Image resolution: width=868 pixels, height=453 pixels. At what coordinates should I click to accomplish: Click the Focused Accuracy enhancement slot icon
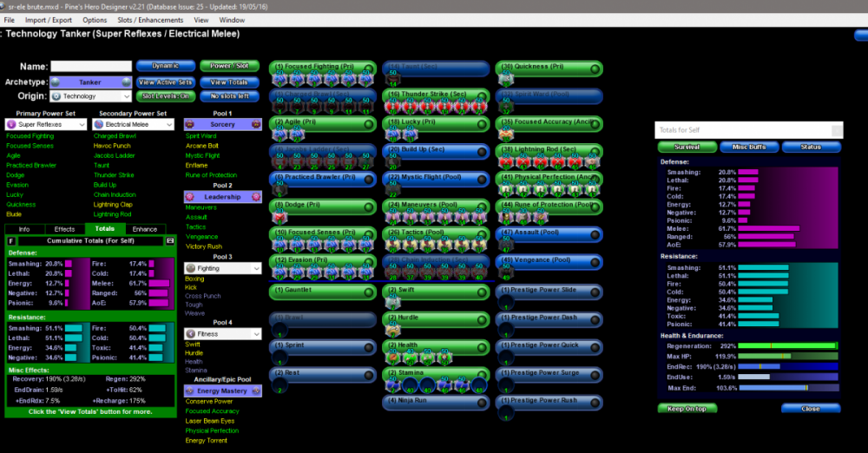tap(506, 135)
